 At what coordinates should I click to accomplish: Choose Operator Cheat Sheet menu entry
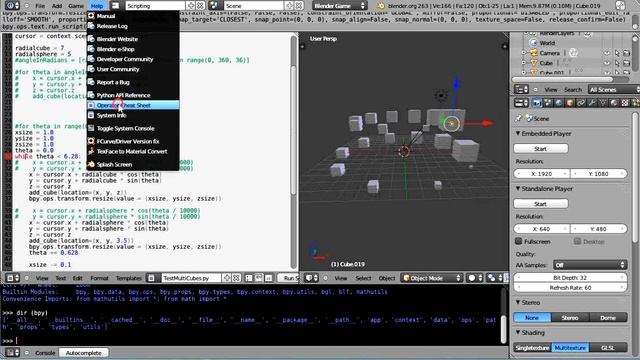point(133,105)
